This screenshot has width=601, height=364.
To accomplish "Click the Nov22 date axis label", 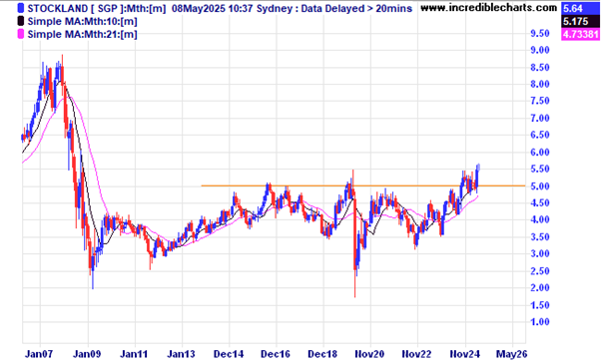I will click(417, 354).
